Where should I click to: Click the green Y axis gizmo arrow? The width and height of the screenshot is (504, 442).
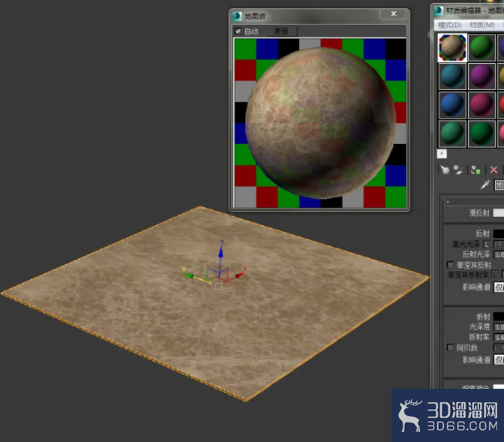coord(188,275)
